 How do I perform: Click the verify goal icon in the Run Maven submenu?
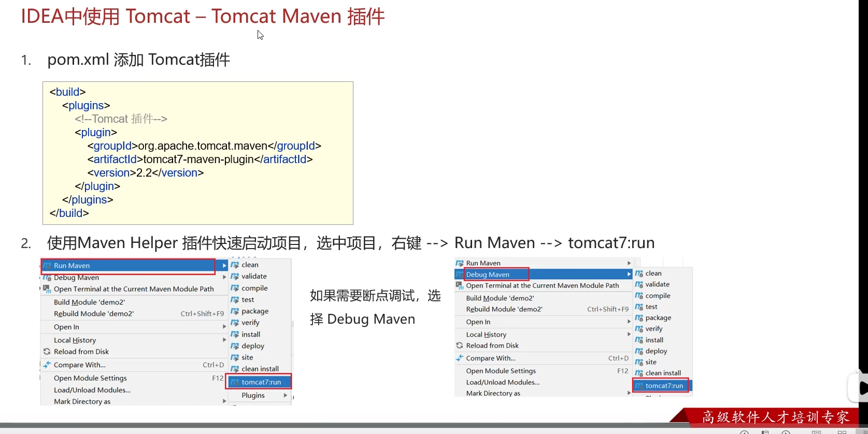pyautogui.click(x=235, y=323)
